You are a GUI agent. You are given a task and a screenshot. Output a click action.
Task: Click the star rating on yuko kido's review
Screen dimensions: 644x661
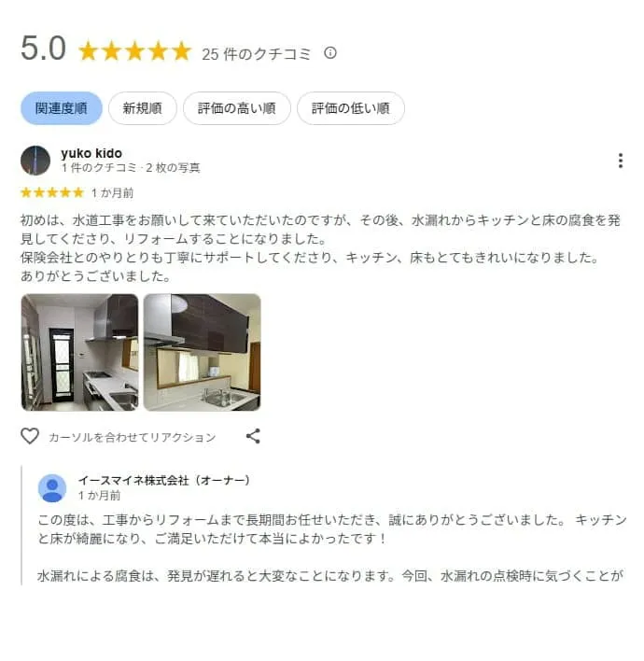[x=52, y=192]
